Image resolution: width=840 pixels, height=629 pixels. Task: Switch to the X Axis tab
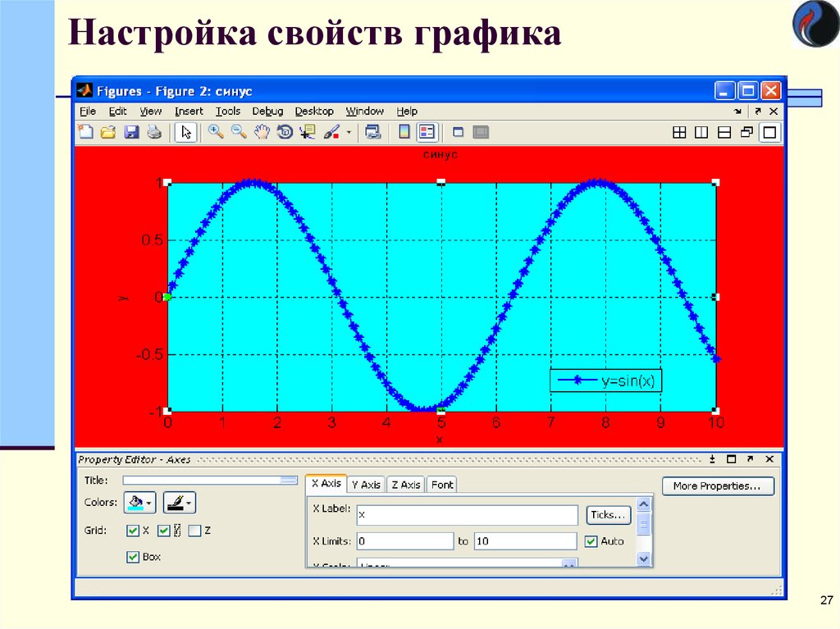(326, 483)
